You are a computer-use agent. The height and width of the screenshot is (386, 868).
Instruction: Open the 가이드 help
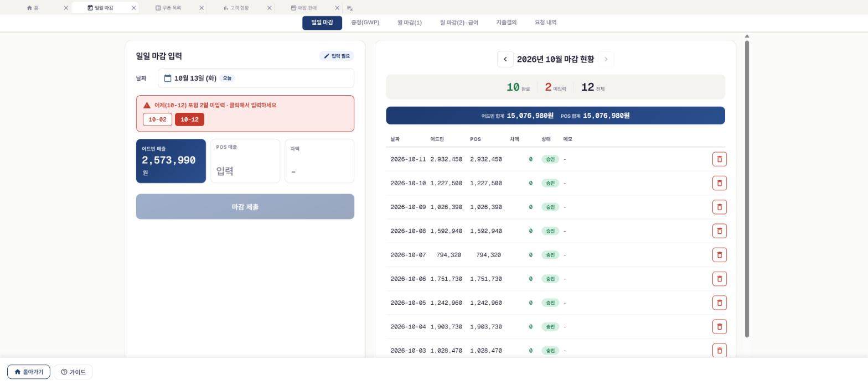pos(73,372)
